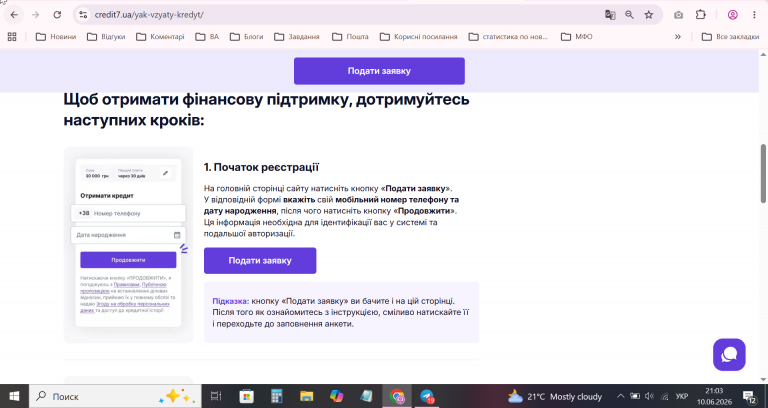768x408 pixels.
Task: Open the Extensions puzzle icon
Action: pos(700,15)
